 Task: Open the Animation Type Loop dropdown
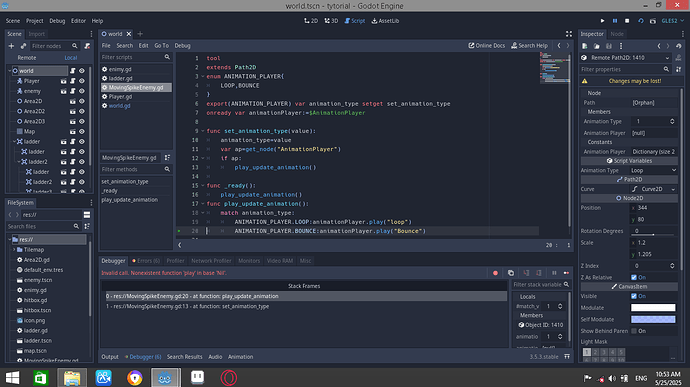[x=653, y=170]
